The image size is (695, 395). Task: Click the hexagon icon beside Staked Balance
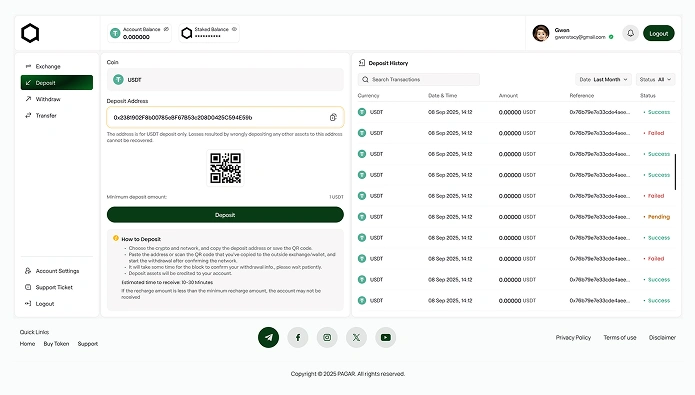coord(187,33)
